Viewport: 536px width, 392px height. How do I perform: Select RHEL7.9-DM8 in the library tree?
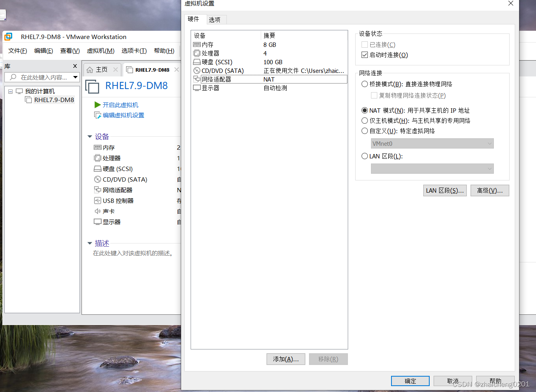click(x=54, y=100)
